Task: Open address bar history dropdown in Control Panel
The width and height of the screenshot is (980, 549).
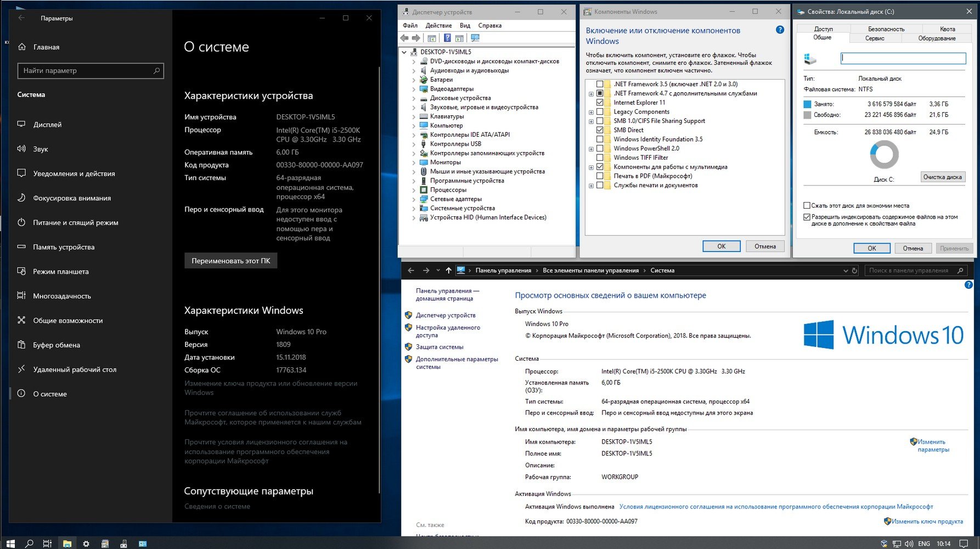Action: coord(846,270)
